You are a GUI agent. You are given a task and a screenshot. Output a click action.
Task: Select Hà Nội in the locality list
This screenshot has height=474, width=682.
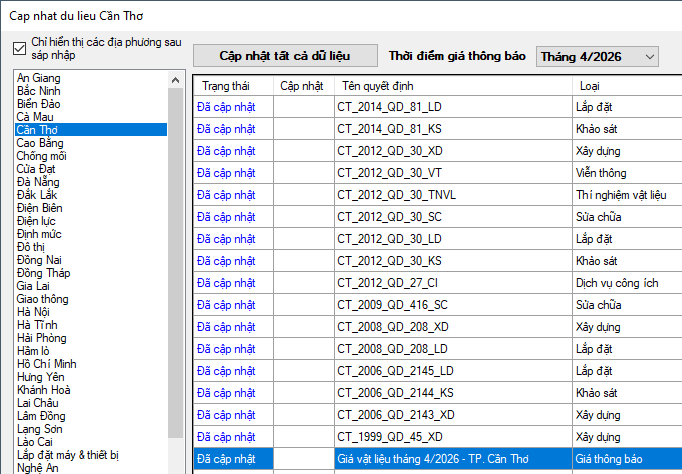33,312
